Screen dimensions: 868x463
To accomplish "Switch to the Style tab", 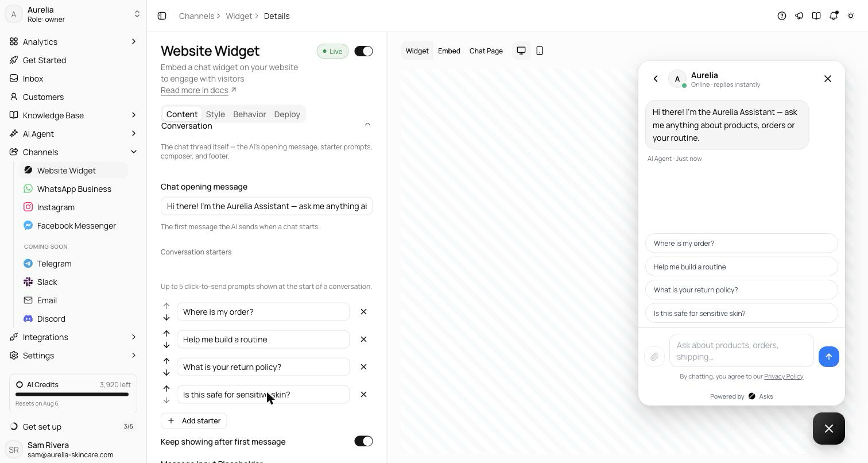I will point(215,114).
